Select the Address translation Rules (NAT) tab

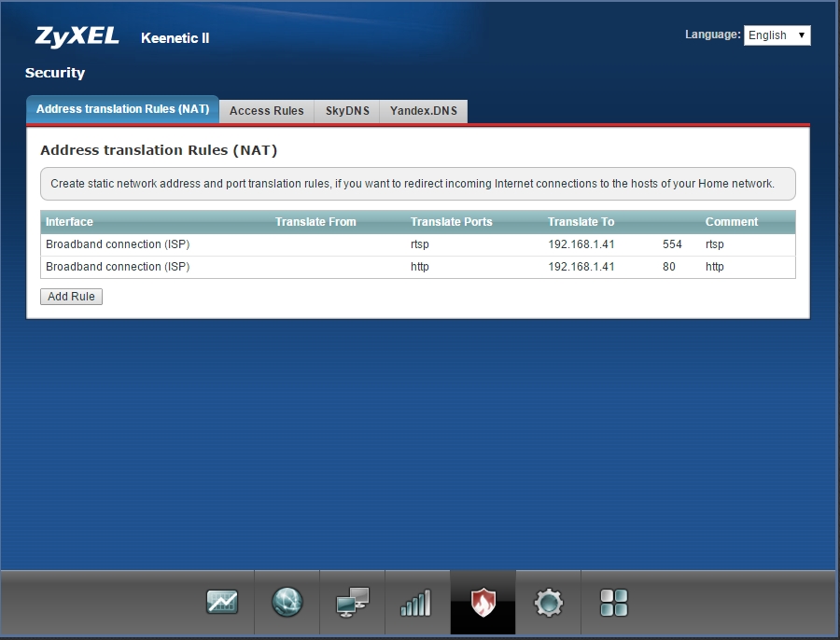tap(122, 109)
